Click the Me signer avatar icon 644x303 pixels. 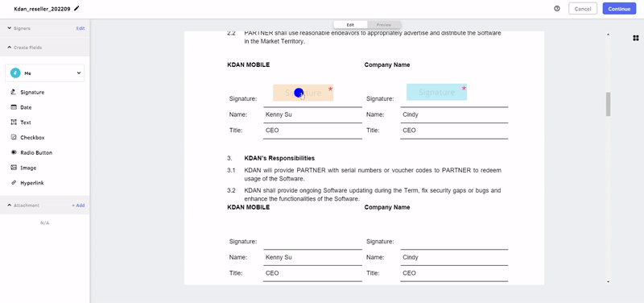(x=15, y=73)
